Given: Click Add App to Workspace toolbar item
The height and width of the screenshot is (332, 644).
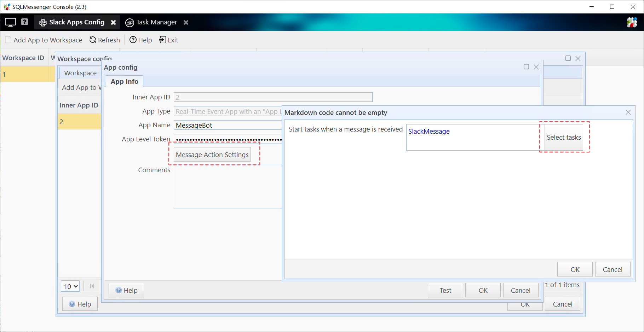Looking at the screenshot, I should [x=44, y=40].
